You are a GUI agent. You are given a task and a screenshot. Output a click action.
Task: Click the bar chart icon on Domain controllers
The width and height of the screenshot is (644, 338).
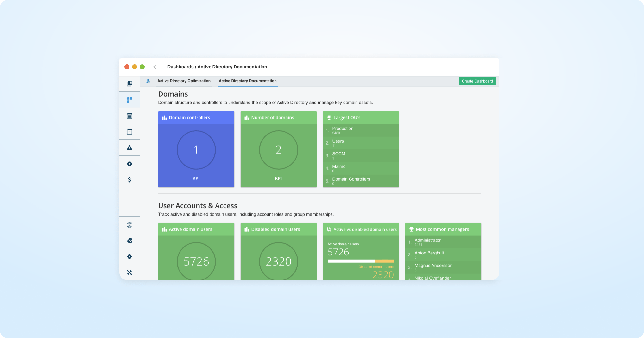coord(164,118)
